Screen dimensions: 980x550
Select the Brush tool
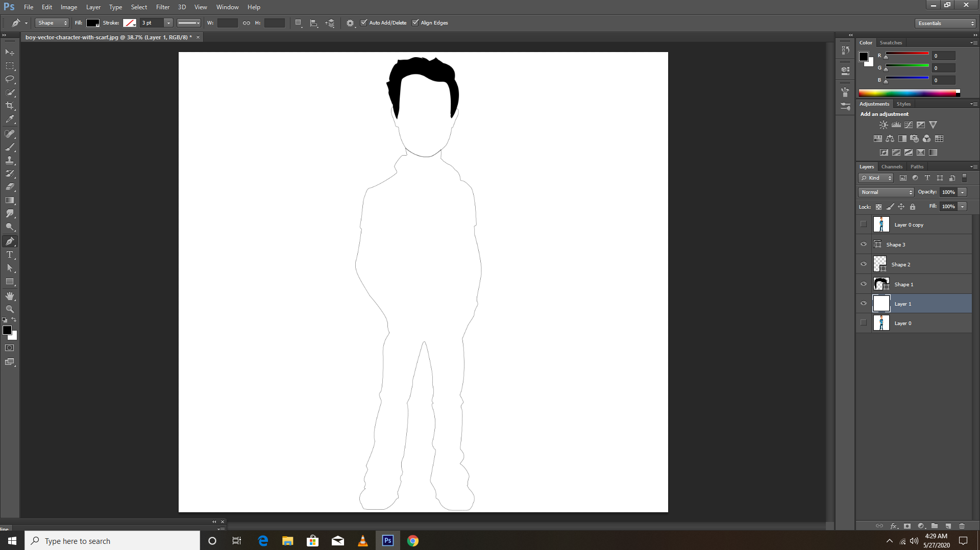pyautogui.click(x=10, y=147)
